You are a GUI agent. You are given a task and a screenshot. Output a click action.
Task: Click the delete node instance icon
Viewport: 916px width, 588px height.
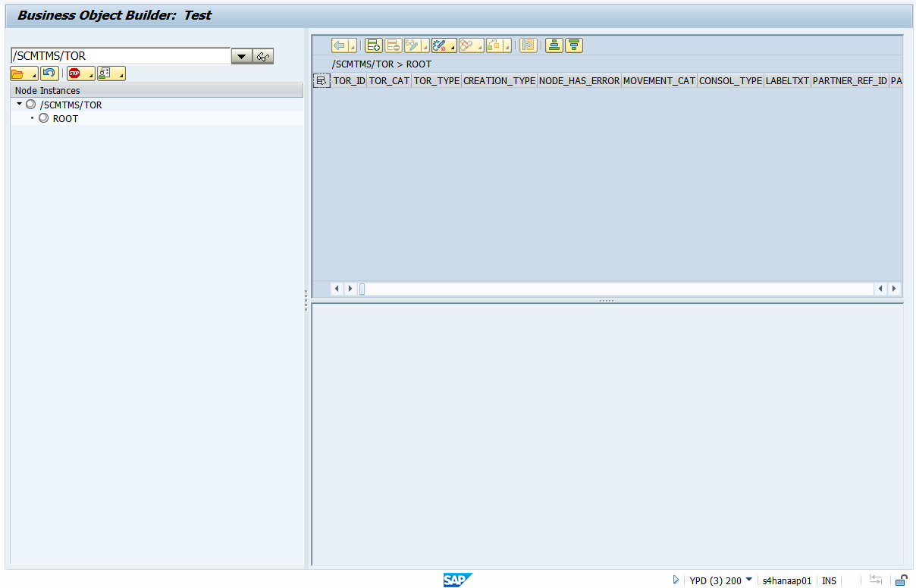[x=394, y=45]
